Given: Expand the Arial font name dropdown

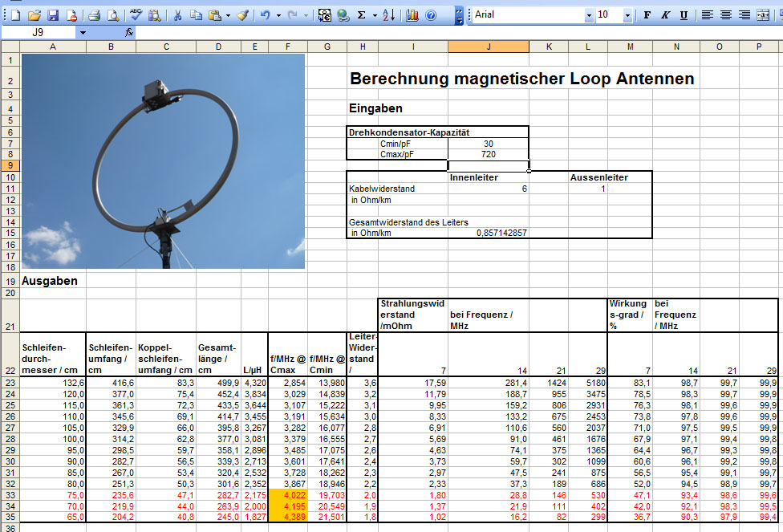Looking at the screenshot, I should point(589,15).
